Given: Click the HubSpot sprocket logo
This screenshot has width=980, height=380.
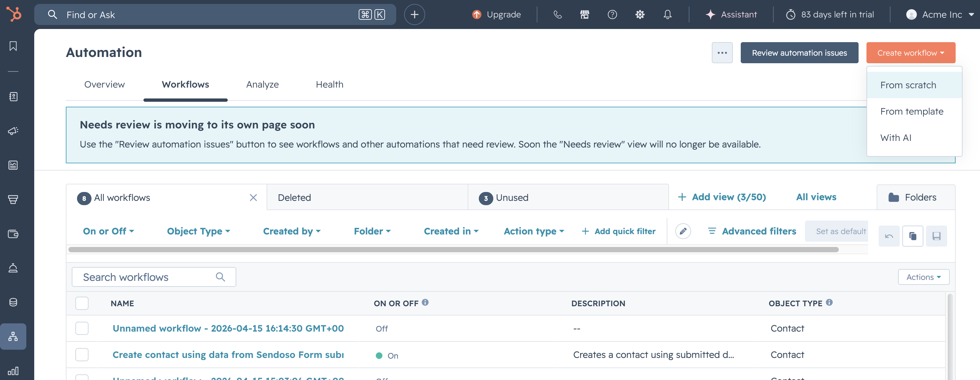Looking at the screenshot, I should [14, 14].
